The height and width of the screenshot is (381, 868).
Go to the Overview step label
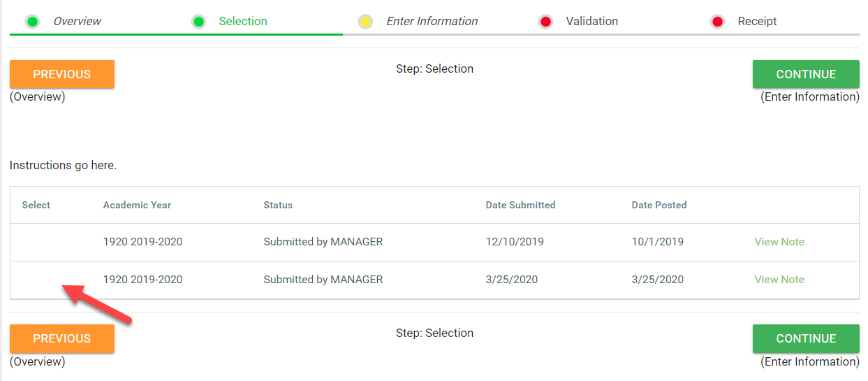[78, 22]
